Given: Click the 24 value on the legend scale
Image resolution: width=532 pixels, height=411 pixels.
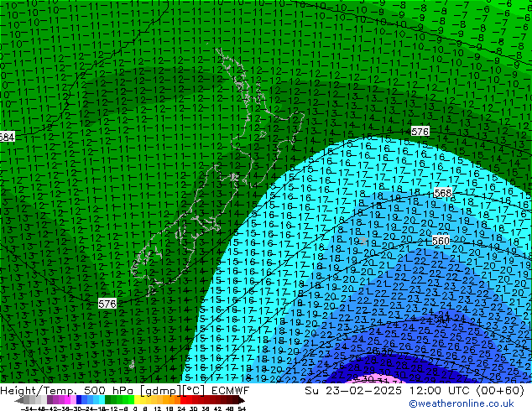Looking at the screenshot, I should pyautogui.click(x=181, y=409).
